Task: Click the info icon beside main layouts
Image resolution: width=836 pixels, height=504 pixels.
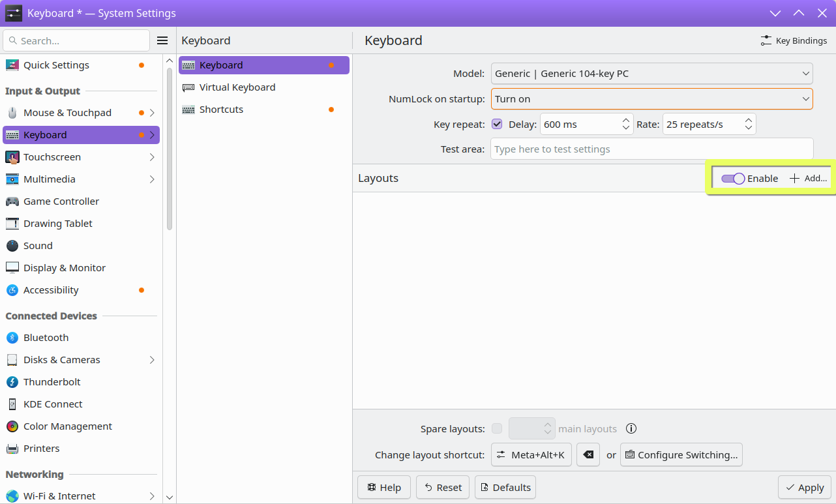Action: (631, 428)
